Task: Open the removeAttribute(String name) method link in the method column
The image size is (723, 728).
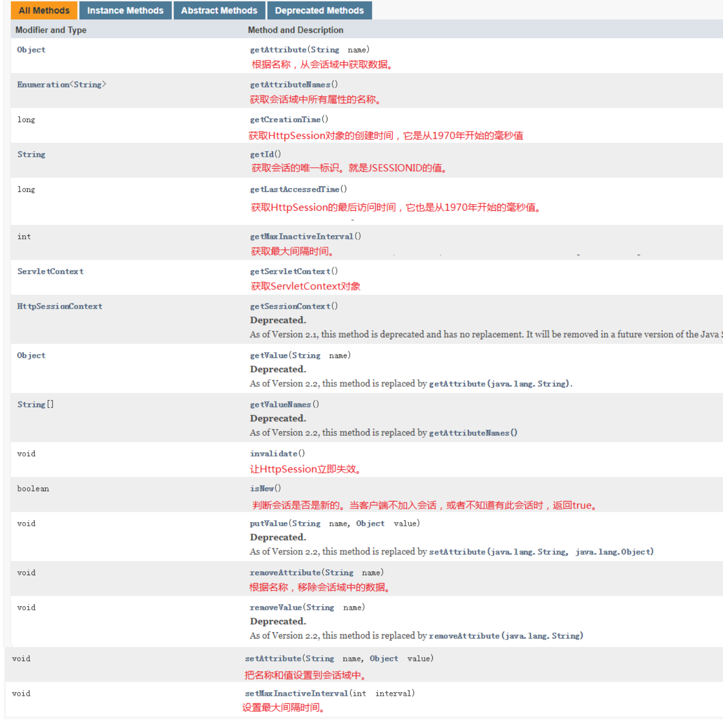Action: tap(285, 572)
